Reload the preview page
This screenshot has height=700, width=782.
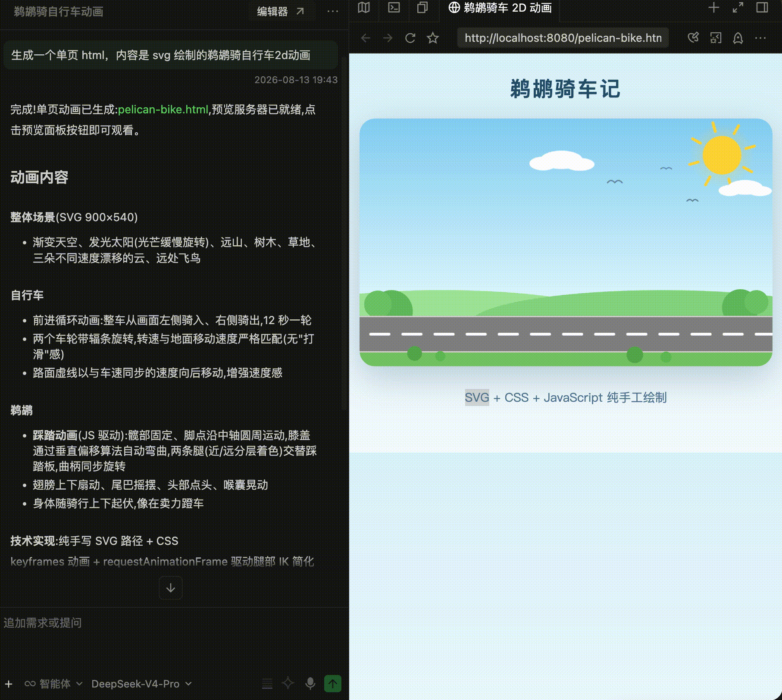coord(410,38)
